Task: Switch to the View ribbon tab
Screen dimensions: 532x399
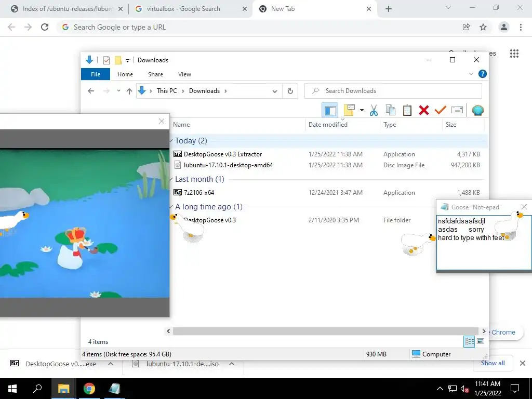Action: coord(184,74)
